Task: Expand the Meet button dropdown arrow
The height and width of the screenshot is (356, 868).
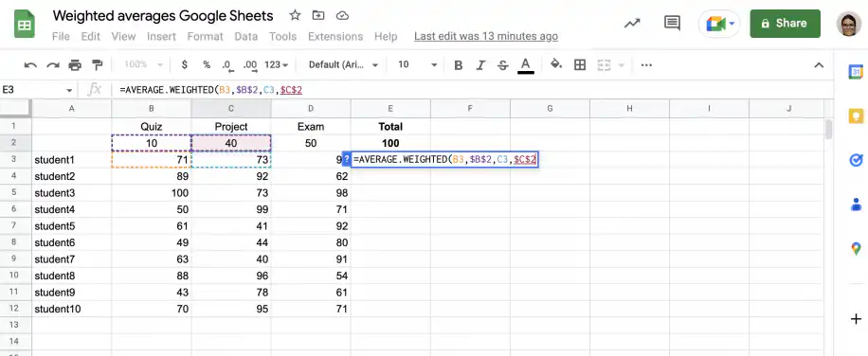Action: coord(732,24)
